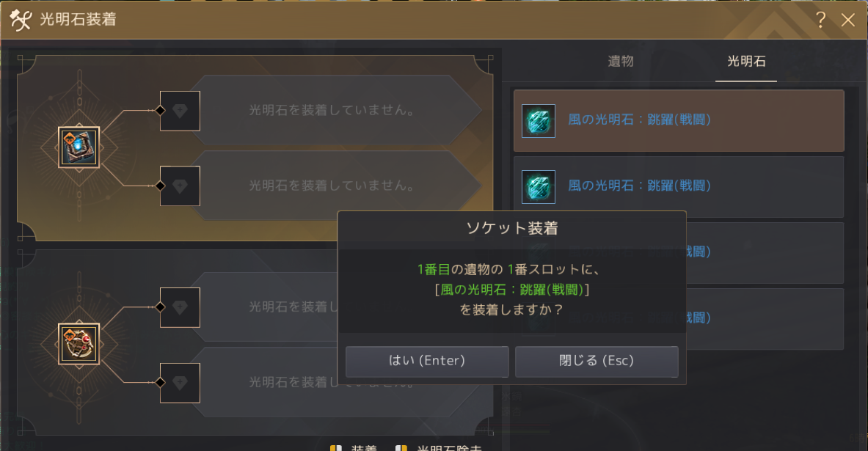
Task: Select second relic's bottom empty socket slot
Action: click(x=180, y=383)
